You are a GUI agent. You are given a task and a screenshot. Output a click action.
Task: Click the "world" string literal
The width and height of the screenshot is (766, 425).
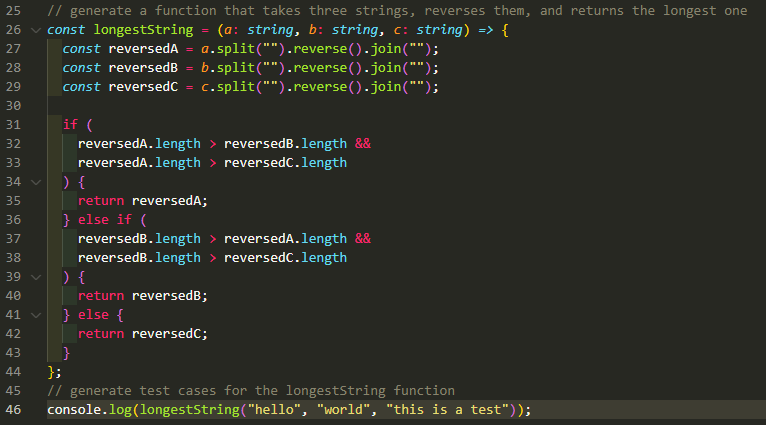(343, 409)
